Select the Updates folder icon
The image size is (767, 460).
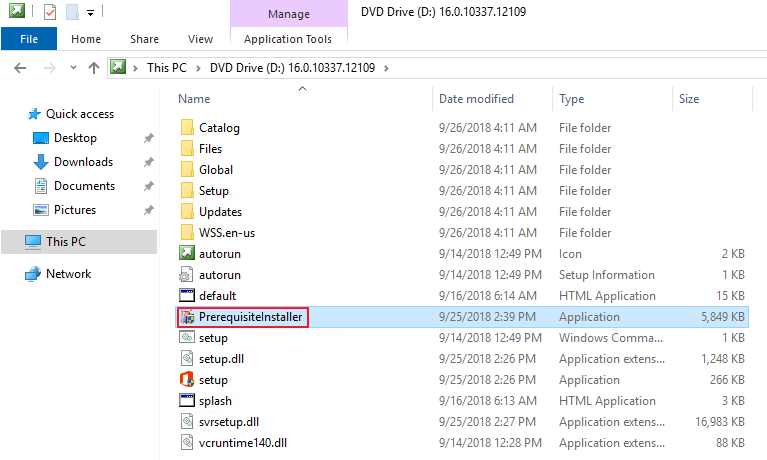186,211
